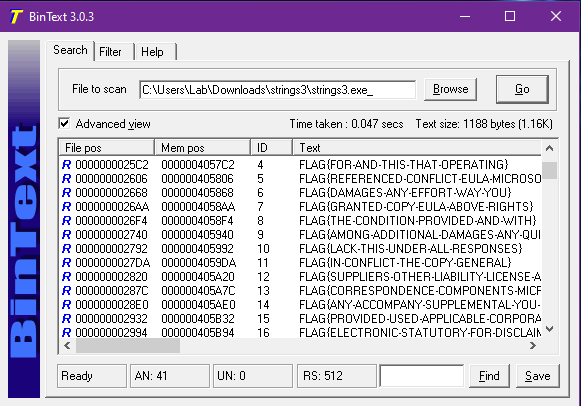Select FLAG{LACK-THIS-UNDER-ALL-RESPONSES} text
The height and width of the screenshot is (406, 581).
click(x=411, y=249)
